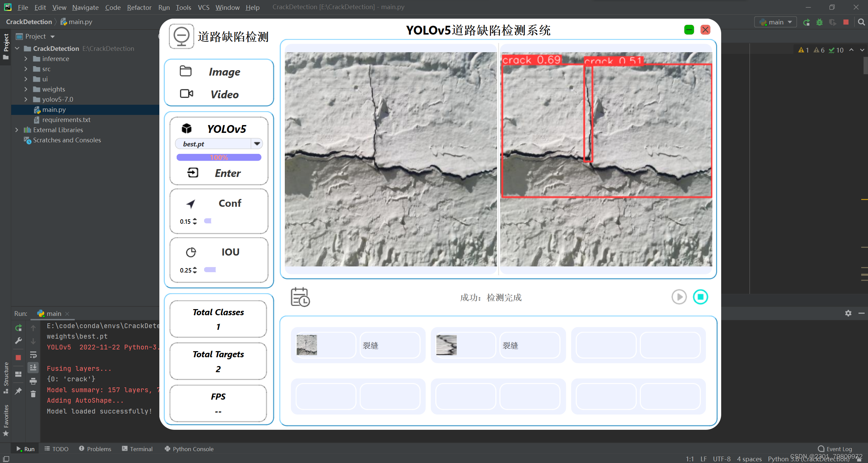Switch to the Terminal tab
The height and width of the screenshot is (463, 868).
[137, 449]
